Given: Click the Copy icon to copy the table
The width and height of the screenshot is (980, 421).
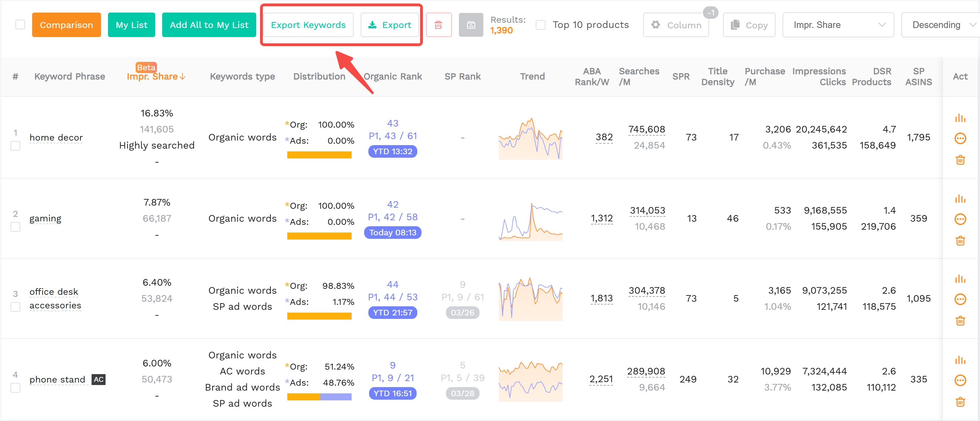Looking at the screenshot, I should [x=735, y=25].
